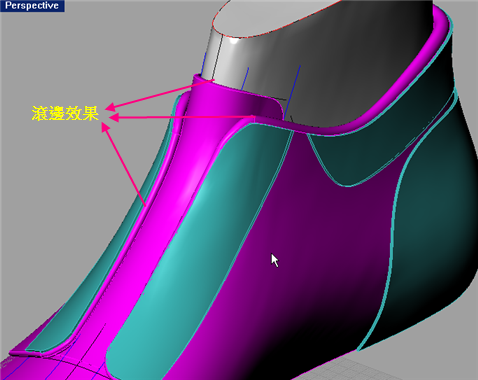Select the horizontal middle pink annotation arrow
The width and height of the screenshot is (478, 380).
coord(182,117)
